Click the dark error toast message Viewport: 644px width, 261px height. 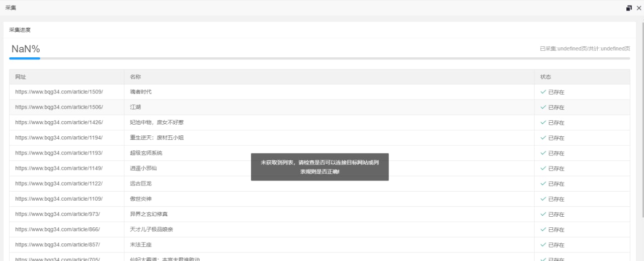[320, 167]
